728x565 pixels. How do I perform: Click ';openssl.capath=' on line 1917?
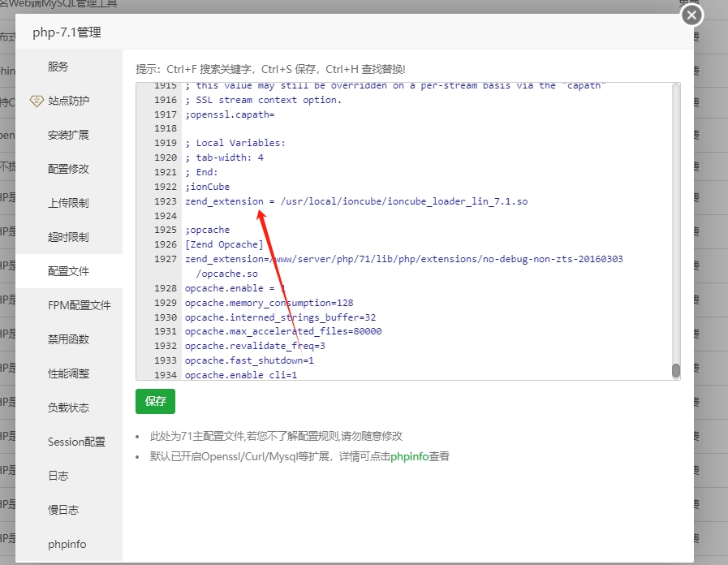click(x=230, y=114)
